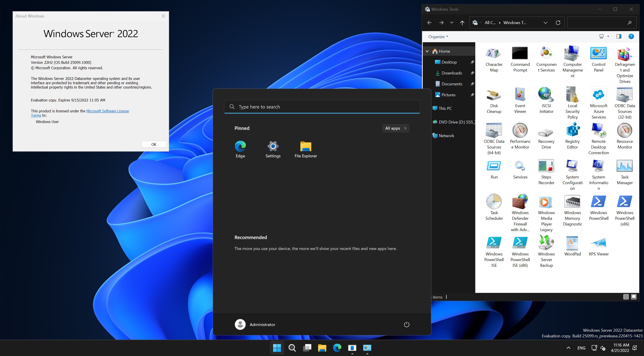Screen dimensions: 644x356
Task: Switch to large icons view in status bar
Action: pyautogui.click(x=634, y=297)
